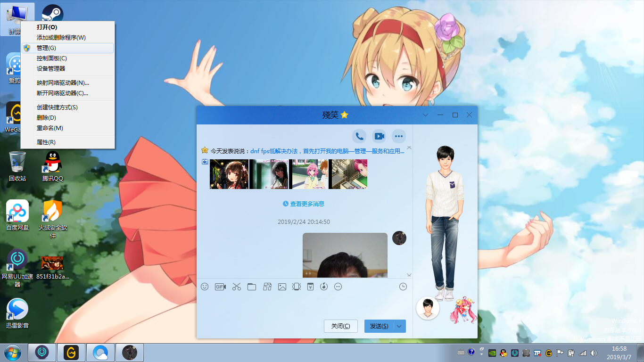Click the star icon next to 殘笑 title
The image size is (644, 362).
coord(345,115)
